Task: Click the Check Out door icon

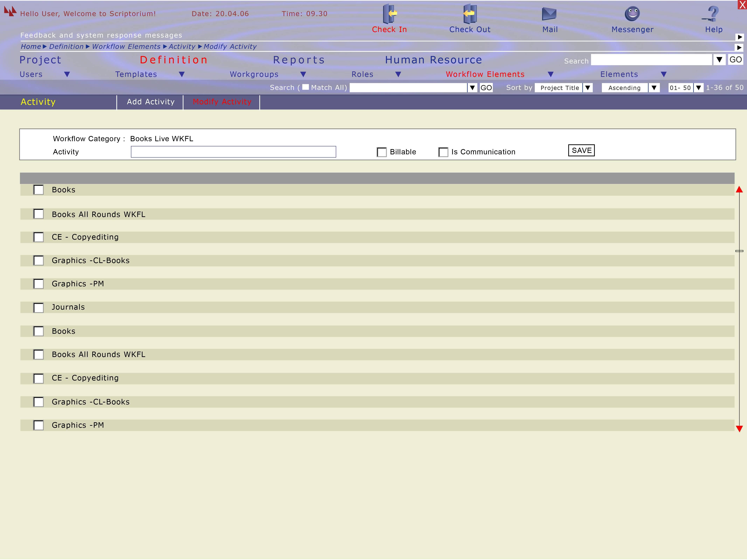Action: point(469,13)
